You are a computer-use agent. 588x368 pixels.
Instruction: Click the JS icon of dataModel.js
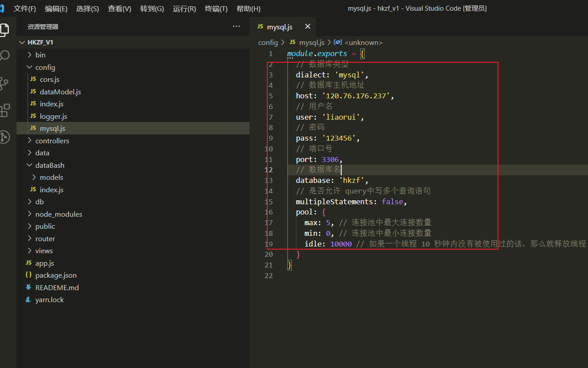click(x=33, y=92)
